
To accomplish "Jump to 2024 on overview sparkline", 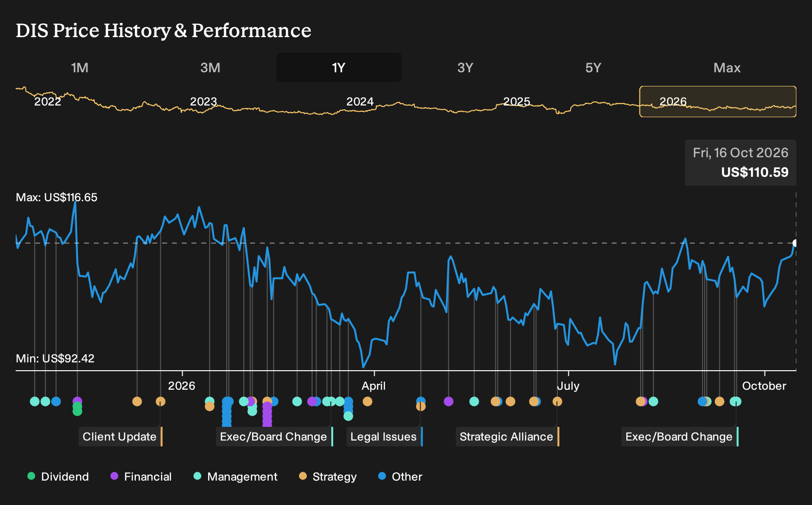I will [x=360, y=102].
